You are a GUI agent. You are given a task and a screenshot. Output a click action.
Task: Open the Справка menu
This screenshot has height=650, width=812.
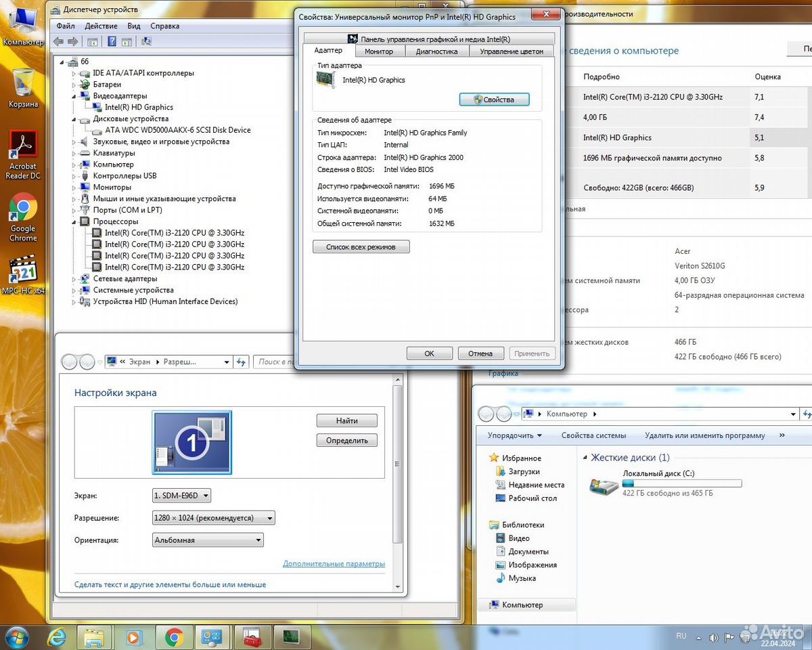165,26
